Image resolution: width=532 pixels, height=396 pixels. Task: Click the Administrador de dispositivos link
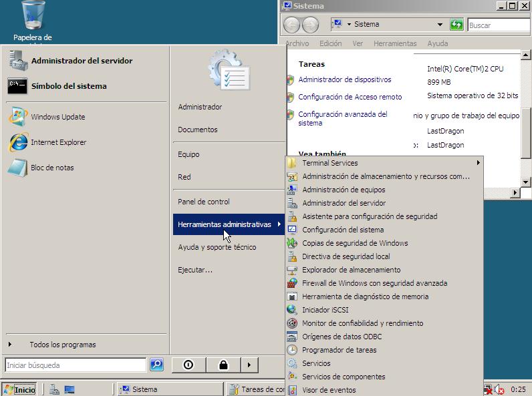[344, 79]
